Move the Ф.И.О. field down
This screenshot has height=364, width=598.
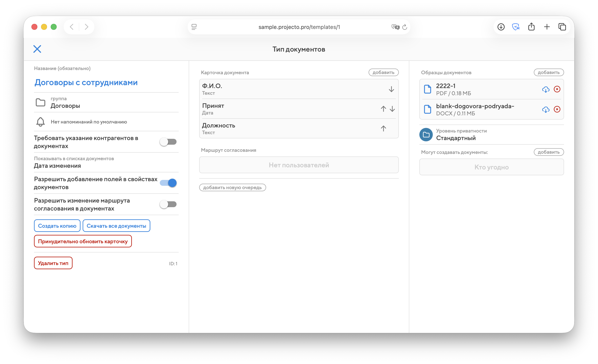tap(391, 89)
